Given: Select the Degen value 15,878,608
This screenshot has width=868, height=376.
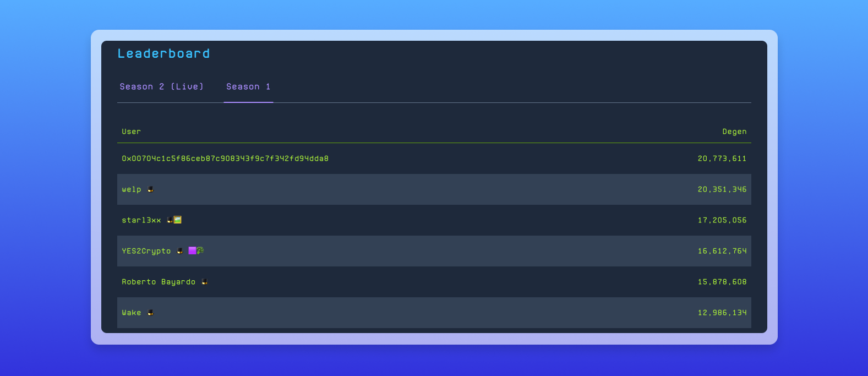Looking at the screenshot, I should [x=722, y=282].
